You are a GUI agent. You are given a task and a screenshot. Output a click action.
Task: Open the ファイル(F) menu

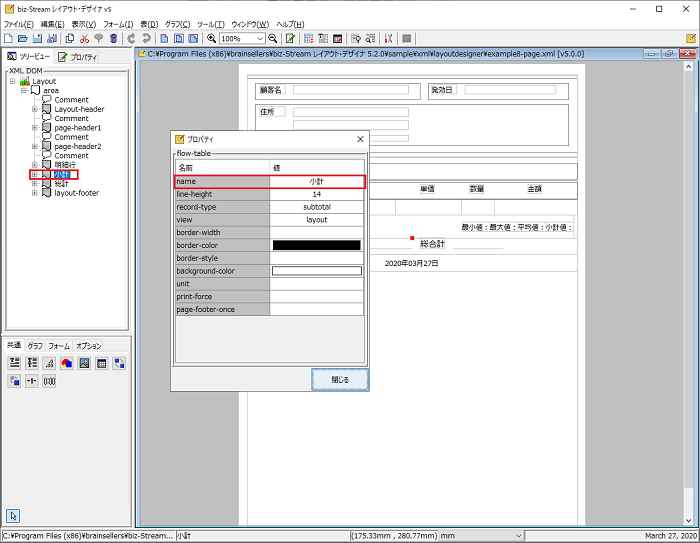point(18,24)
